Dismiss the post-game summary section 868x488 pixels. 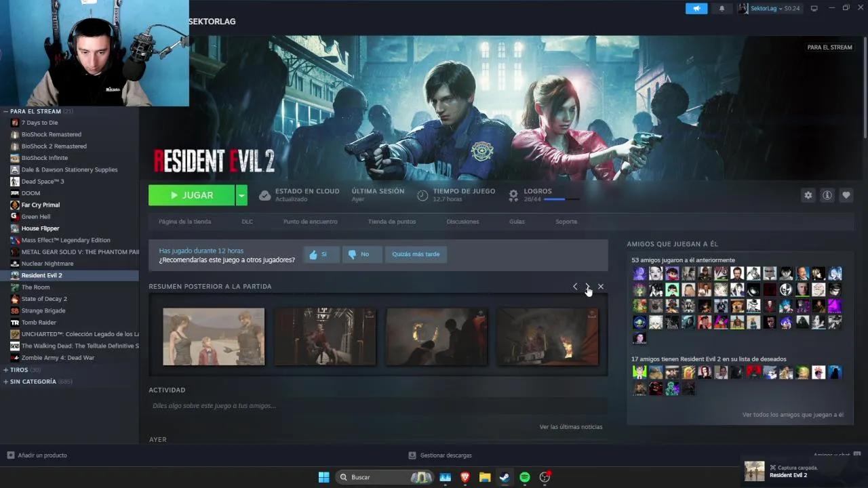tap(601, 287)
